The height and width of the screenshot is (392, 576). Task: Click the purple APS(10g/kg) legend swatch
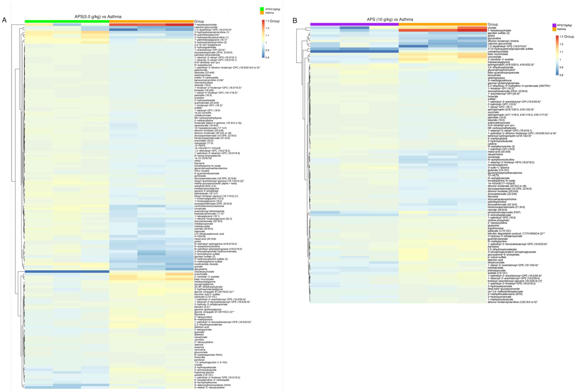(x=554, y=25)
